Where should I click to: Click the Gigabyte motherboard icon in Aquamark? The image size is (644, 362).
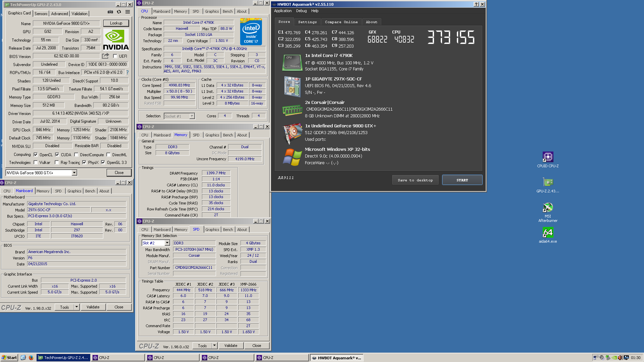tap(292, 86)
